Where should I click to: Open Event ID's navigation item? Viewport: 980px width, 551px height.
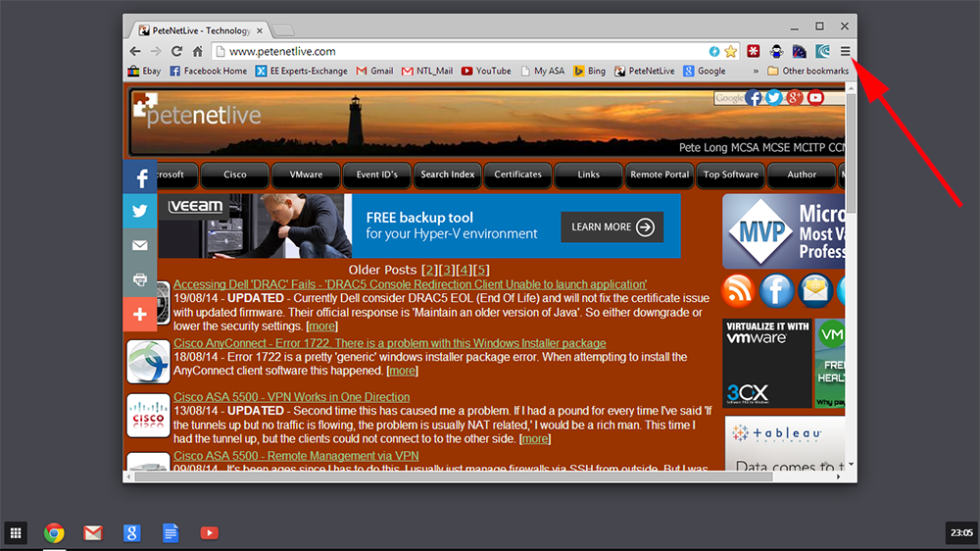click(x=377, y=175)
